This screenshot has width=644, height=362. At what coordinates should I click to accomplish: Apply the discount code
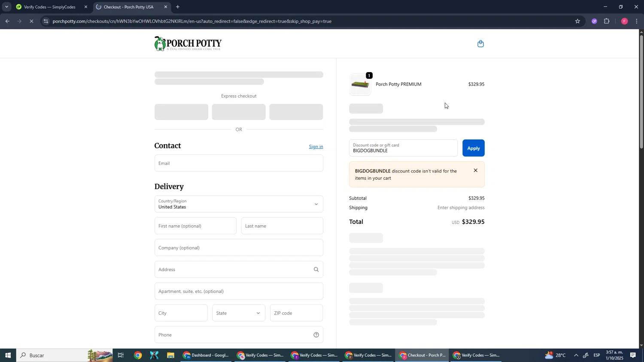[473, 148]
